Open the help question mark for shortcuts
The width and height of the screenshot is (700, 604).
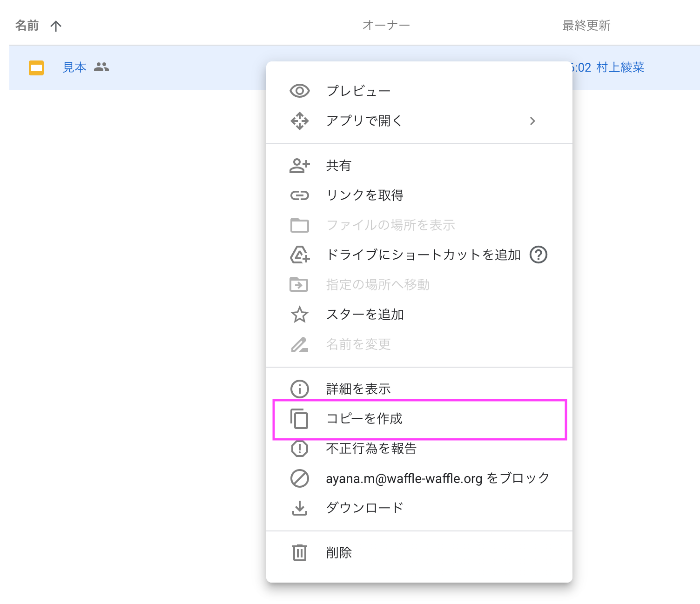(x=538, y=255)
